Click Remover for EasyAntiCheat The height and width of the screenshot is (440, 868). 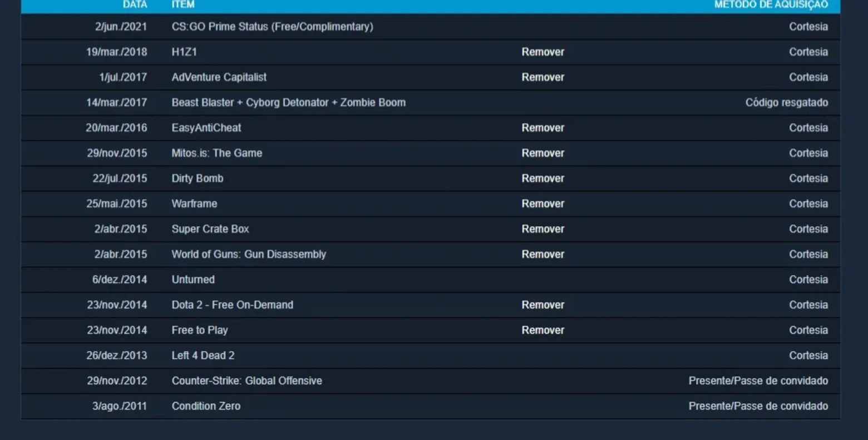click(542, 128)
